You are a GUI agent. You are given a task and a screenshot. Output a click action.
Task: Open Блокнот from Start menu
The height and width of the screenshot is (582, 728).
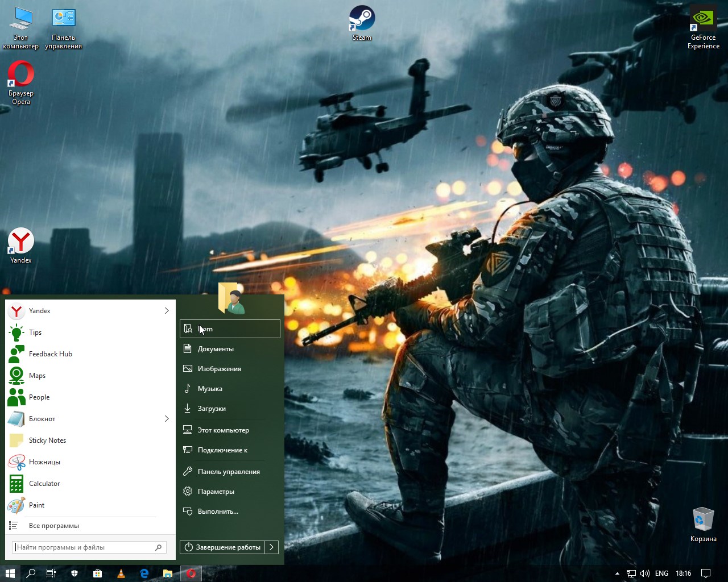(83, 419)
